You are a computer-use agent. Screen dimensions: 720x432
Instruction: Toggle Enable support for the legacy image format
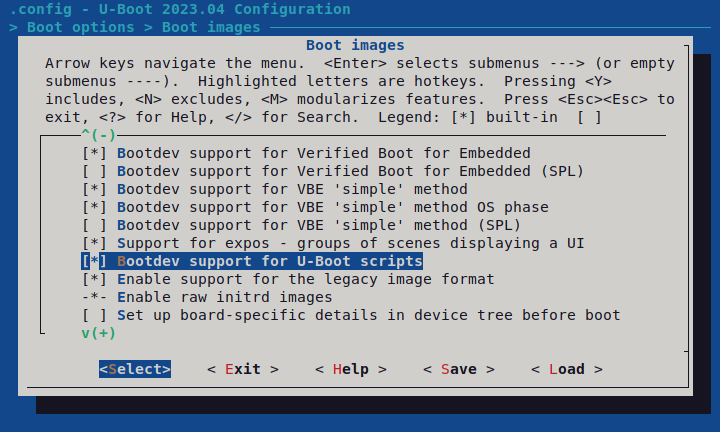[288, 279]
